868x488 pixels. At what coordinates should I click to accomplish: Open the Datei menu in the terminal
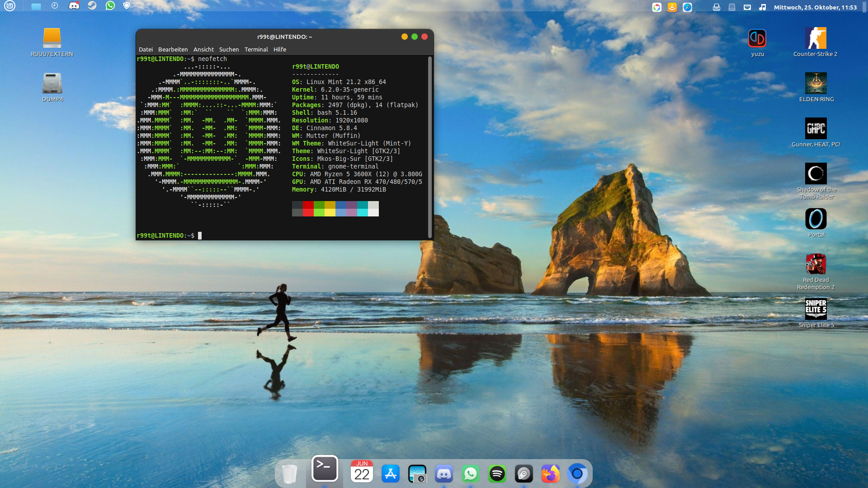(146, 49)
